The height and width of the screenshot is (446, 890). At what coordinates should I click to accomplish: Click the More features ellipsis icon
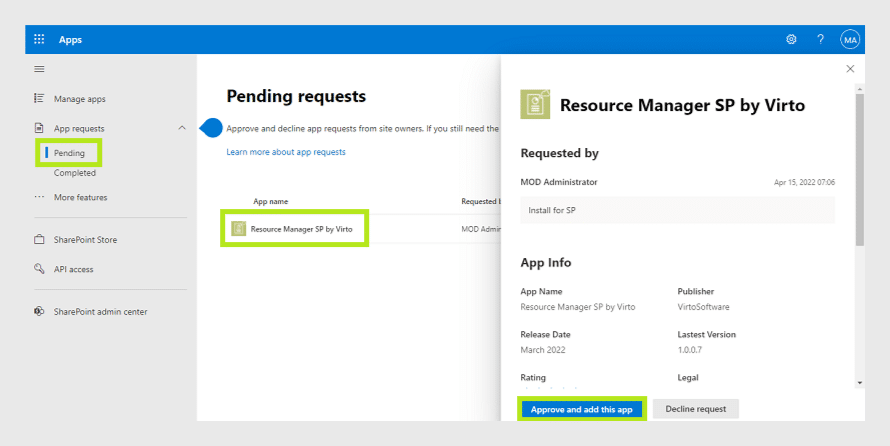[39, 197]
